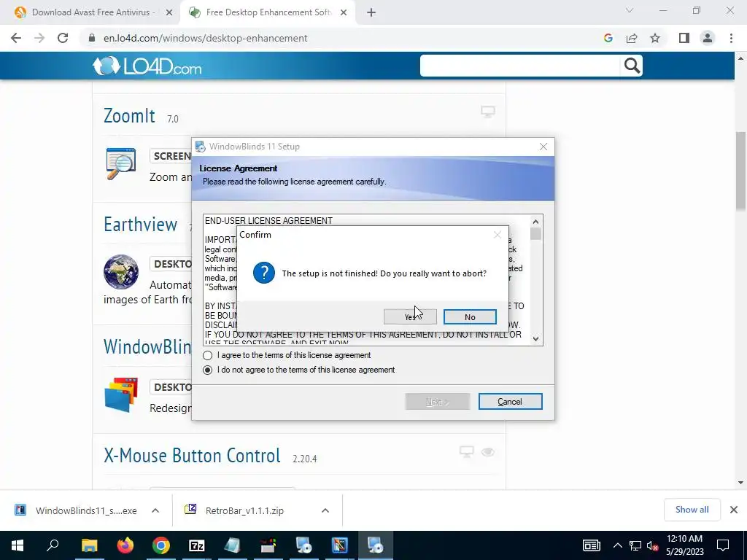Click the license text scrollbar down arrow
Viewport: 747px width, 560px height.
(x=535, y=338)
